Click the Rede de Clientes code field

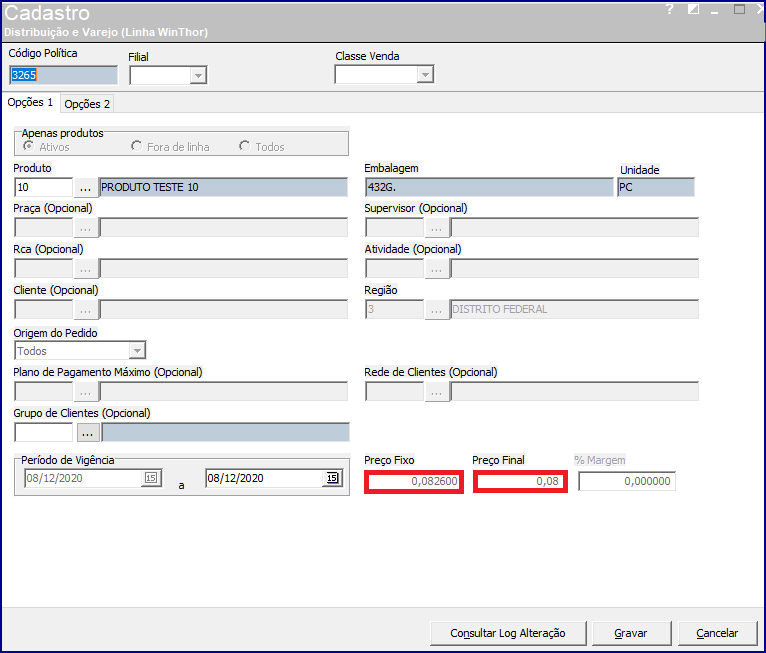(394, 392)
